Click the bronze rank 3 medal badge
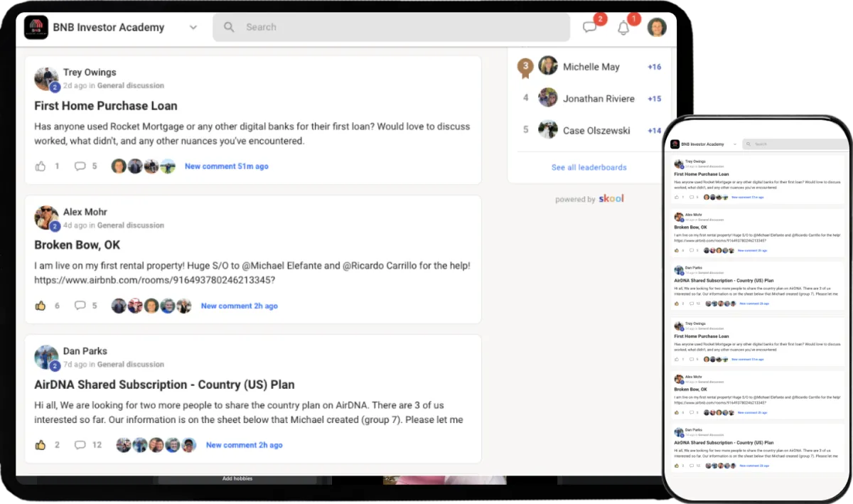 tap(525, 68)
